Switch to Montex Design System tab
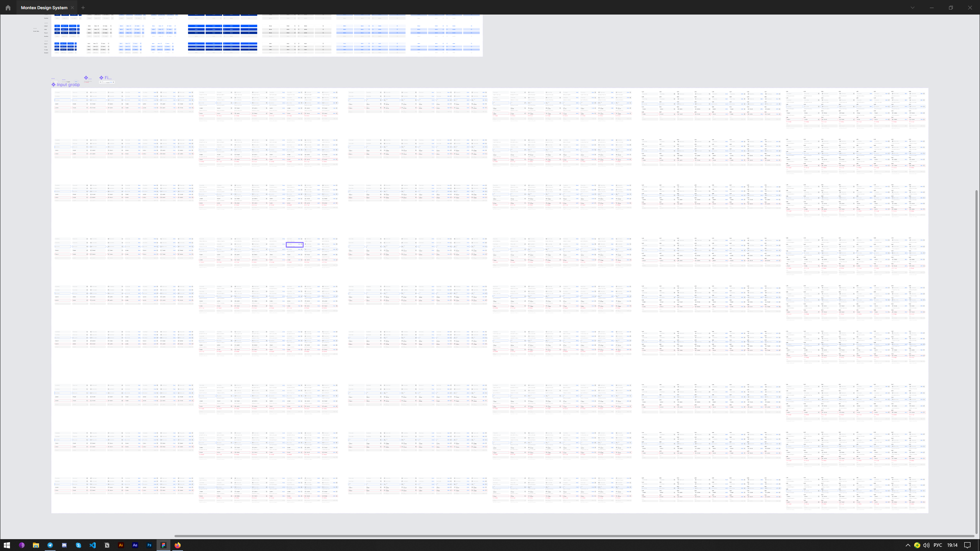 pos(44,8)
